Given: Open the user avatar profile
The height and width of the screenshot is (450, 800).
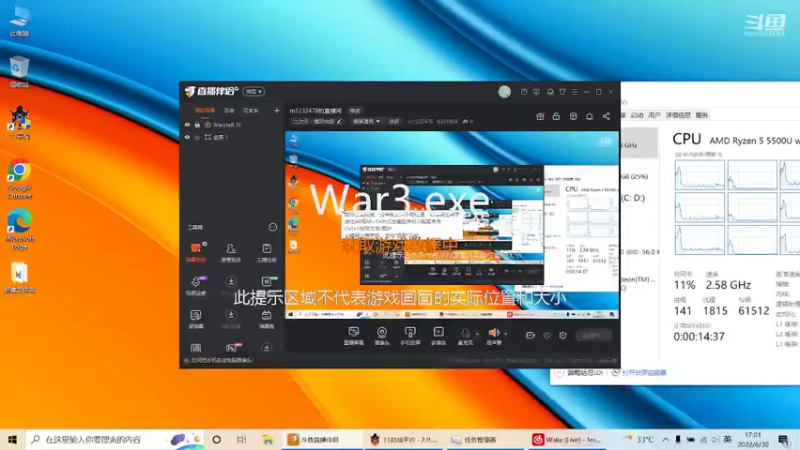Looking at the screenshot, I should pos(505,91).
